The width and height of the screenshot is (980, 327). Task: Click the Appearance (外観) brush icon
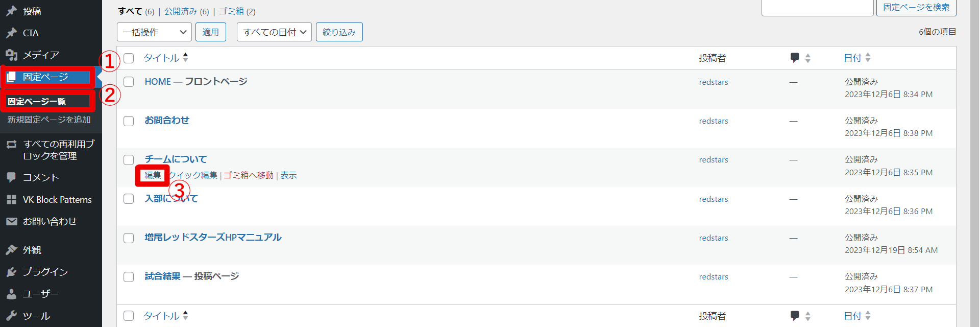point(11,250)
